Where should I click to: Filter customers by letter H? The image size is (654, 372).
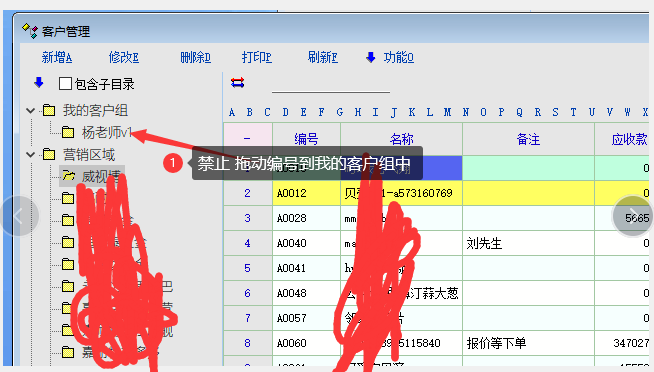[358, 112]
